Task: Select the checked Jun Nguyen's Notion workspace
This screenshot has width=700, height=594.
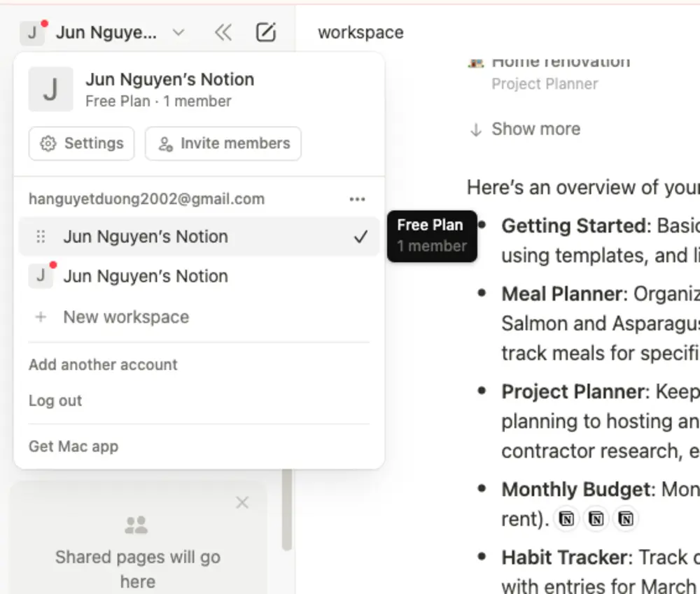Action: click(199, 236)
